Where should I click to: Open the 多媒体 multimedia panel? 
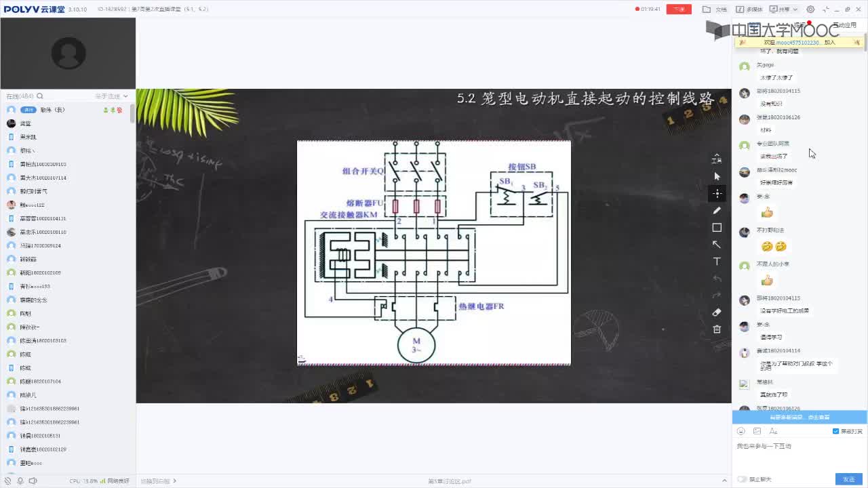point(749,9)
